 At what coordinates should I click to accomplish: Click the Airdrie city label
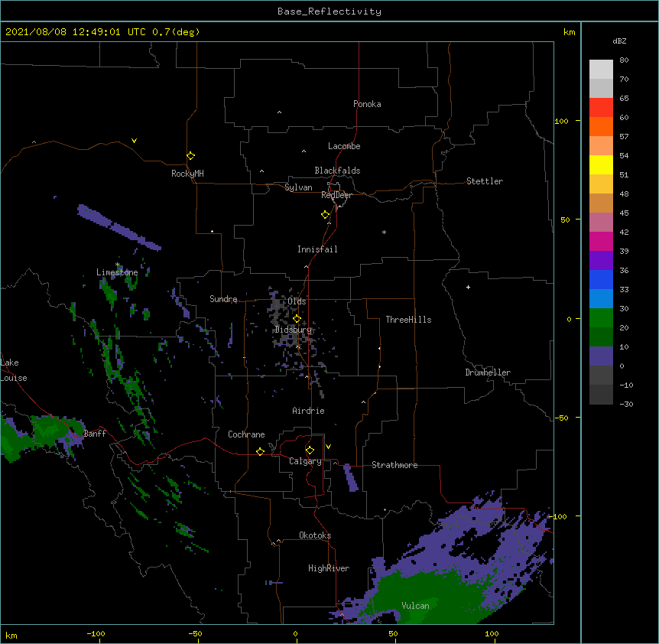[x=308, y=411]
